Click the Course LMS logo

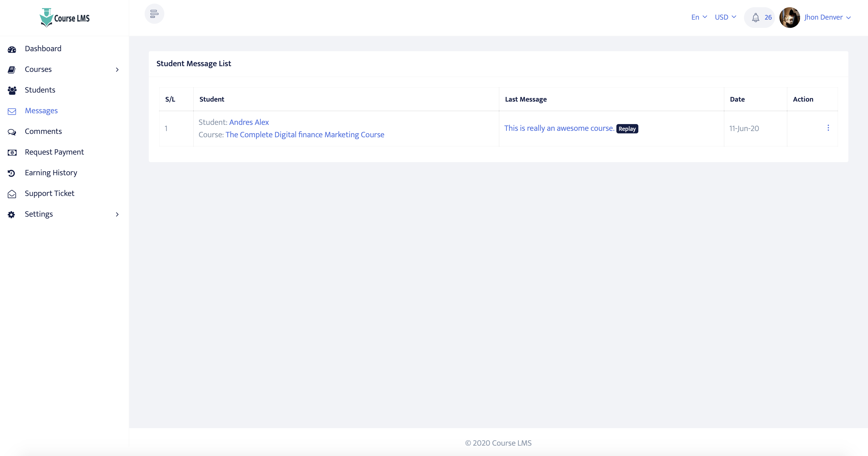point(64,18)
